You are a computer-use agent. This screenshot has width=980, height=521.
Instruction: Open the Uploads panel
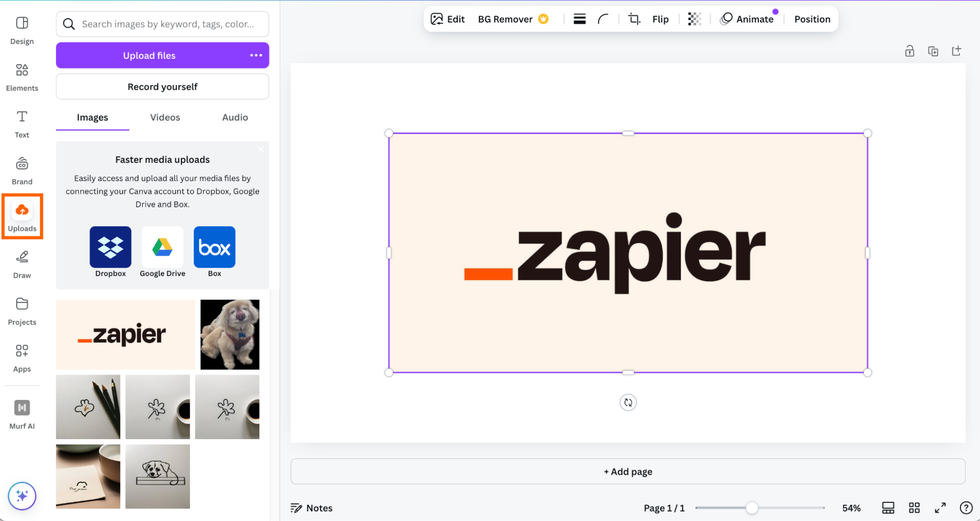click(x=22, y=216)
